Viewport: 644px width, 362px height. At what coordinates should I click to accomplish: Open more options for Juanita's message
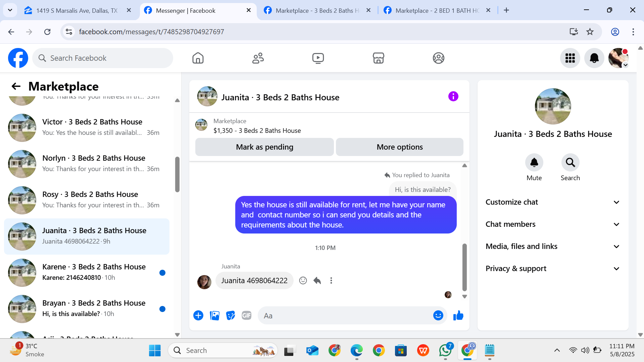click(x=331, y=280)
